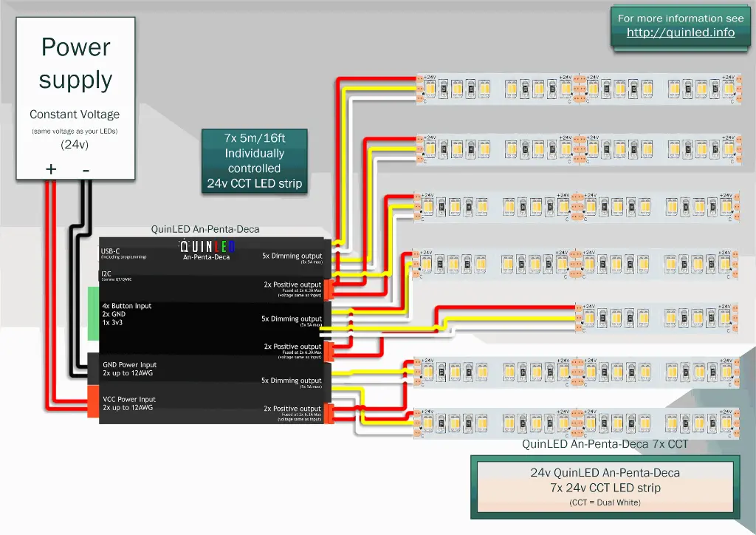Click the middle "5x Dimming output" label

pos(292,318)
